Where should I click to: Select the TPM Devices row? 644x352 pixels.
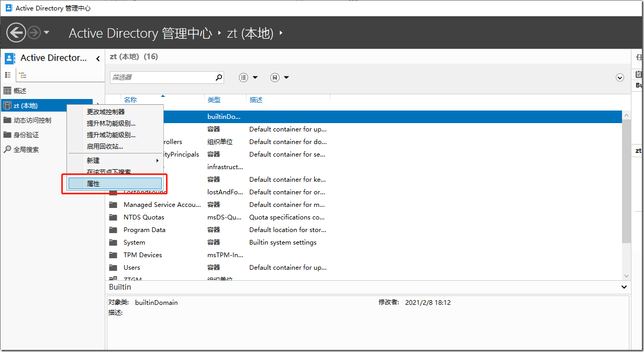point(364,255)
